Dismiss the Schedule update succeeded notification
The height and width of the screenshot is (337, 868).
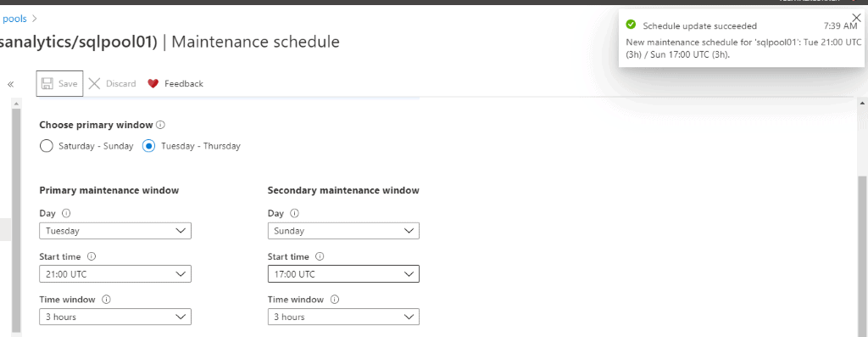(x=856, y=18)
